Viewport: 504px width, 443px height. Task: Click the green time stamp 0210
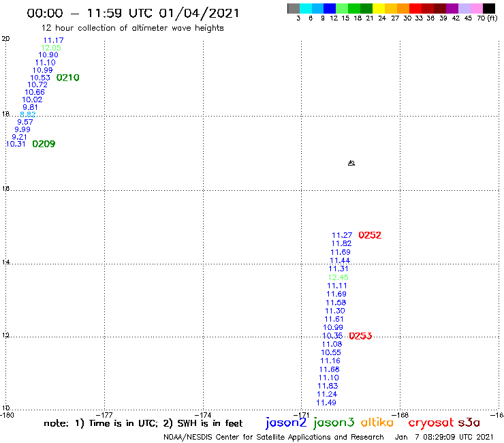point(67,78)
